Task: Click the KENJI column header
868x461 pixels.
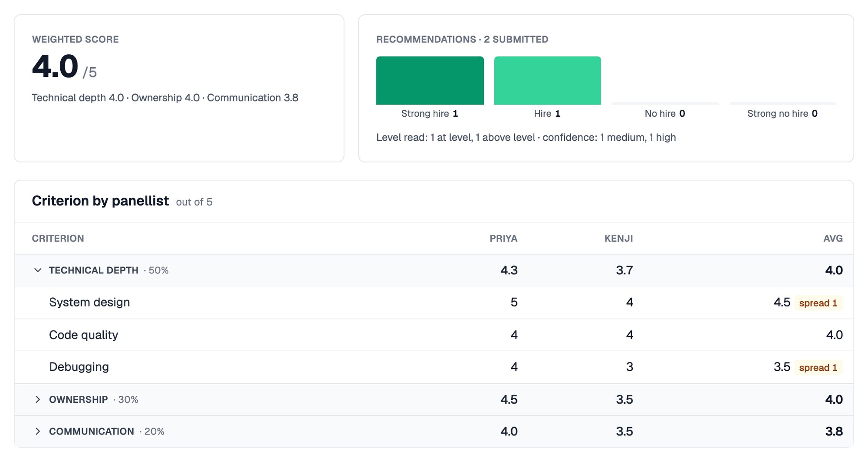Action: (618, 238)
